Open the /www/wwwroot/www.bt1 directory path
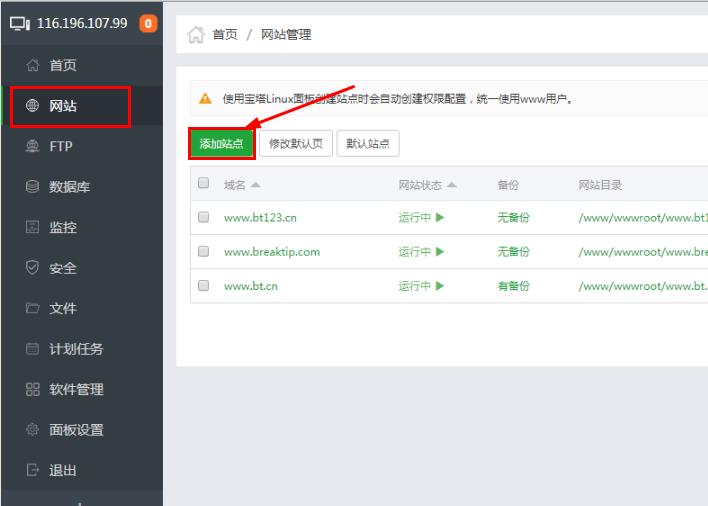Screen dimensions: 708x506 pos(643,218)
